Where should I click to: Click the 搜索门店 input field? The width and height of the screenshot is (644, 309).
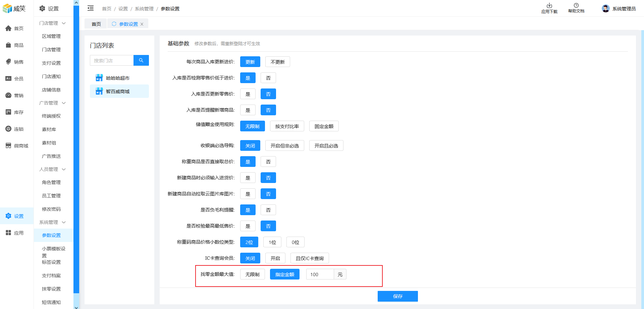tap(112, 61)
